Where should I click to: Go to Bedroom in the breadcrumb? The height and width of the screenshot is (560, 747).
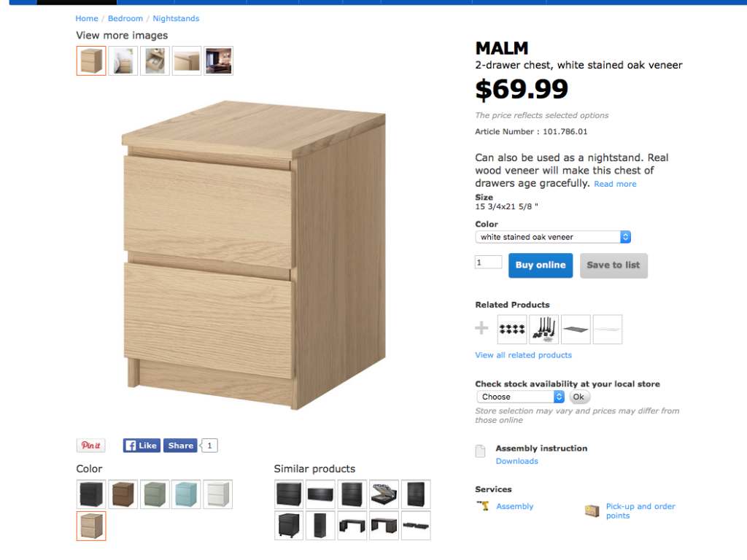[125, 18]
